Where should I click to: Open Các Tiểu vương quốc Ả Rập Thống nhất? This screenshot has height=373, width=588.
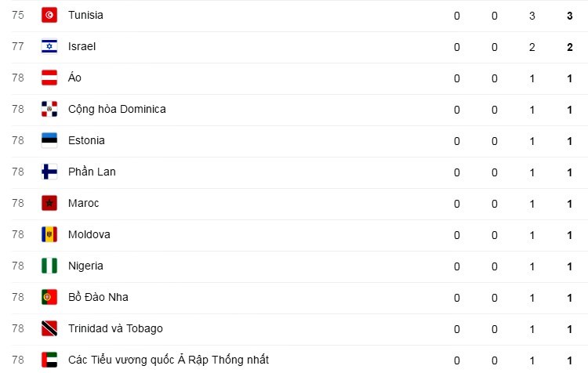[168, 360]
